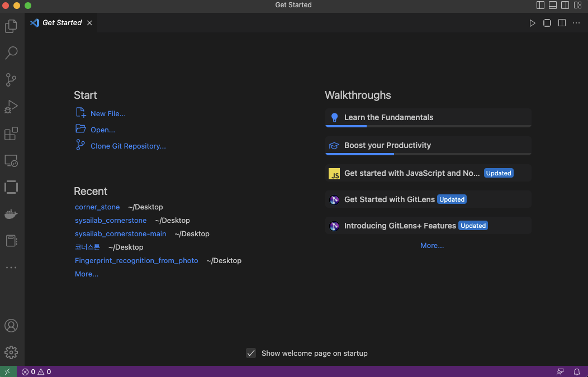Image resolution: width=588 pixels, height=377 pixels.
Task: Open the Run and Debug view
Action: [x=11, y=107]
